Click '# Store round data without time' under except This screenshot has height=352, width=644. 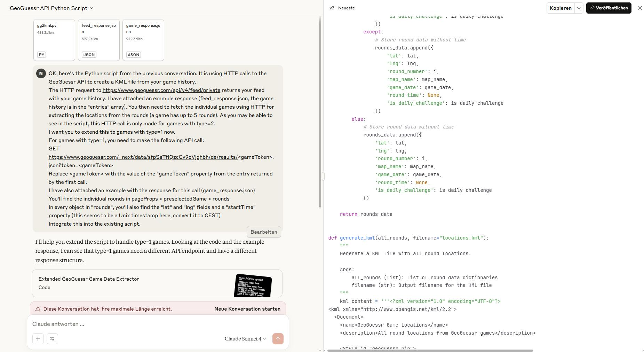(x=420, y=40)
